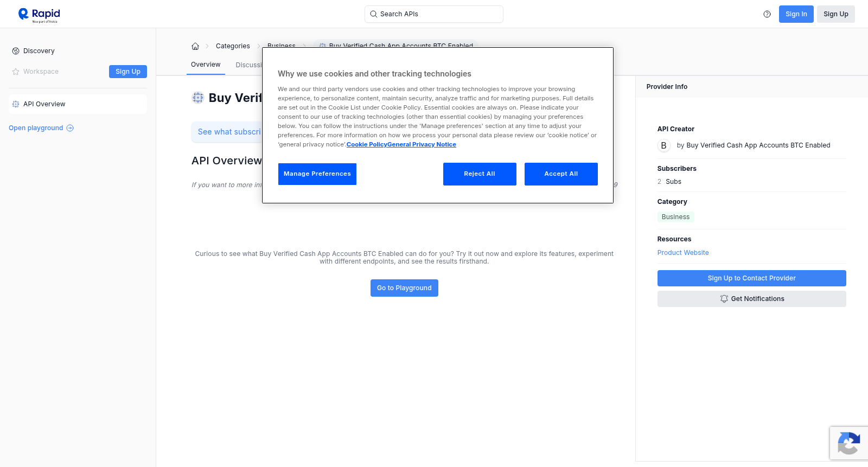This screenshot has width=868, height=467.
Task: Click the See what subscribers banner
Action: click(x=227, y=132)
